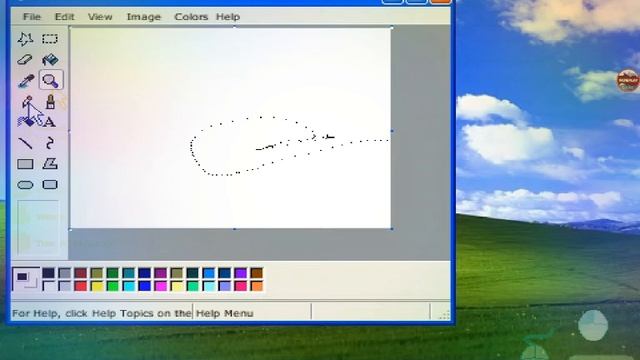Activate the Pick Color eyedropper tool

25,80
